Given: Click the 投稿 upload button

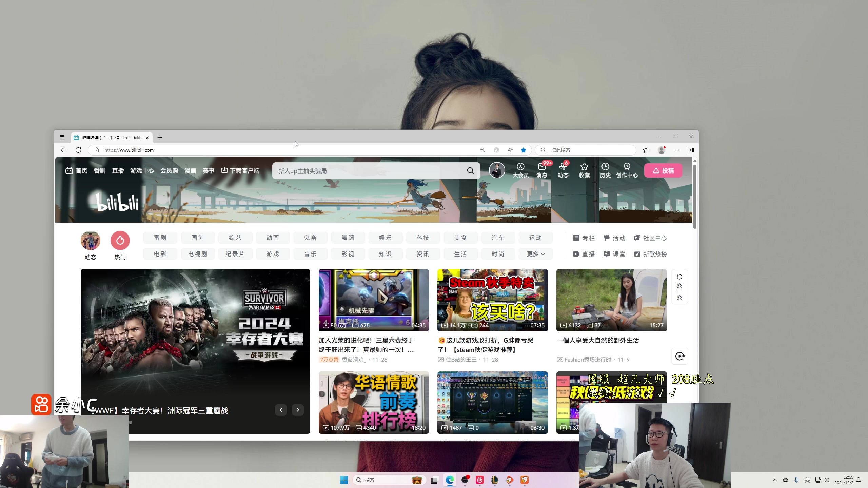Looking at the screenshot, I should [663, 170].
